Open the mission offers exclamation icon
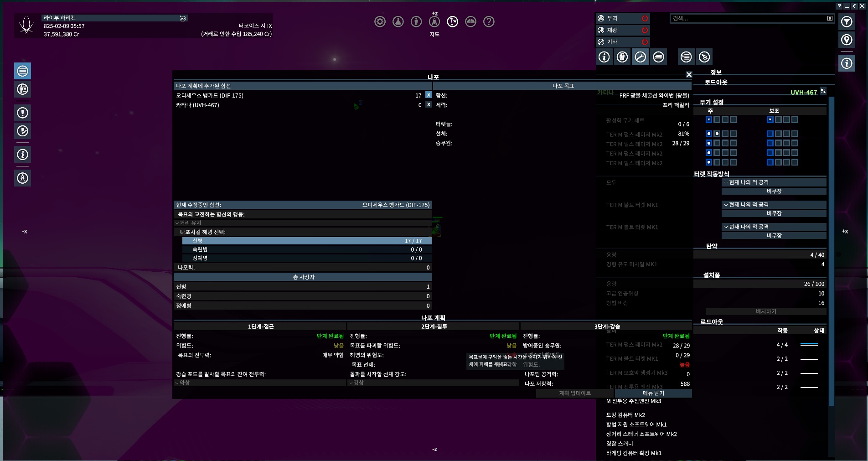This screenshot has height=461, width=868. click(22, 113)
